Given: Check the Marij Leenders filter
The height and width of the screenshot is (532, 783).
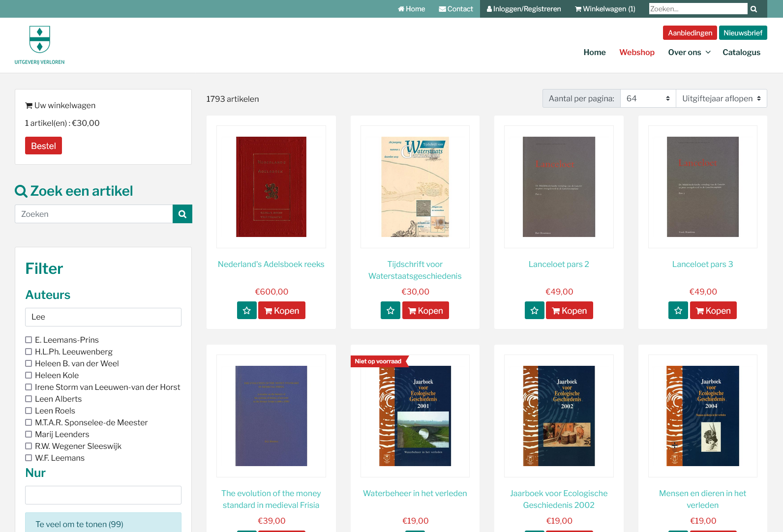Looking at the screenshot, I should pos(29,434).
